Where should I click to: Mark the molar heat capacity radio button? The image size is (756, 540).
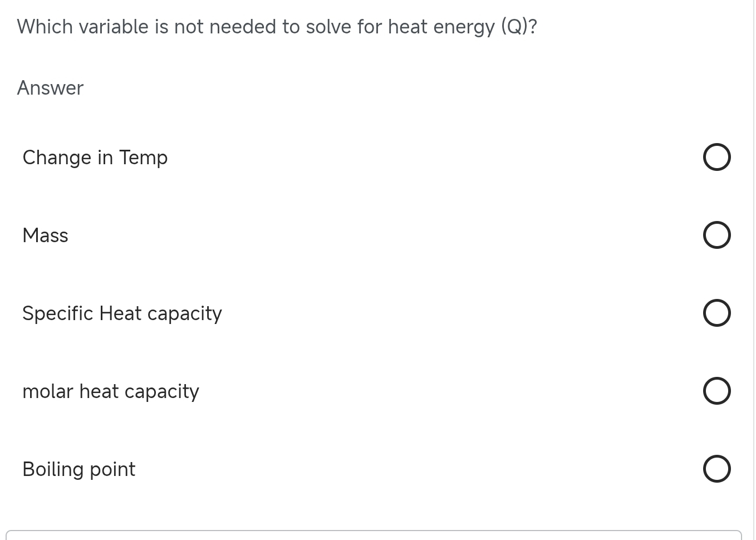tap(716, 391)
